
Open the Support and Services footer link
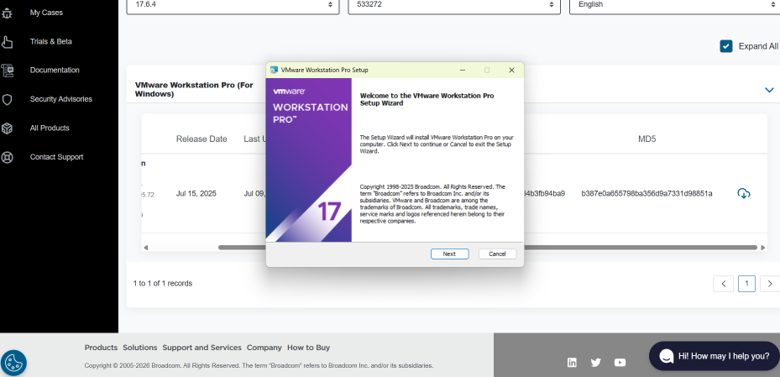[x=202, y=348]
